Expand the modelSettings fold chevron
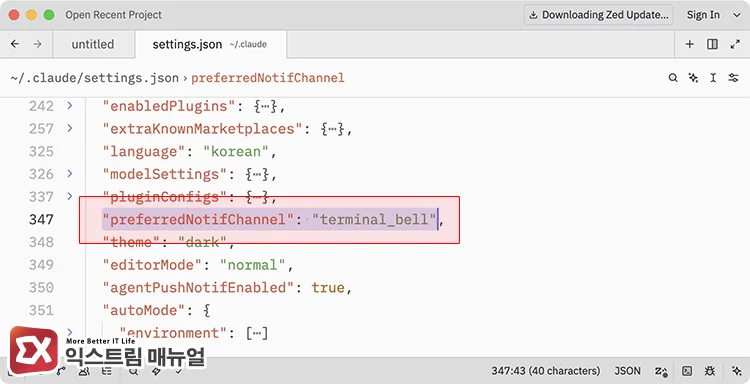This screenshot has width=750, height=384. coord(70,174)
